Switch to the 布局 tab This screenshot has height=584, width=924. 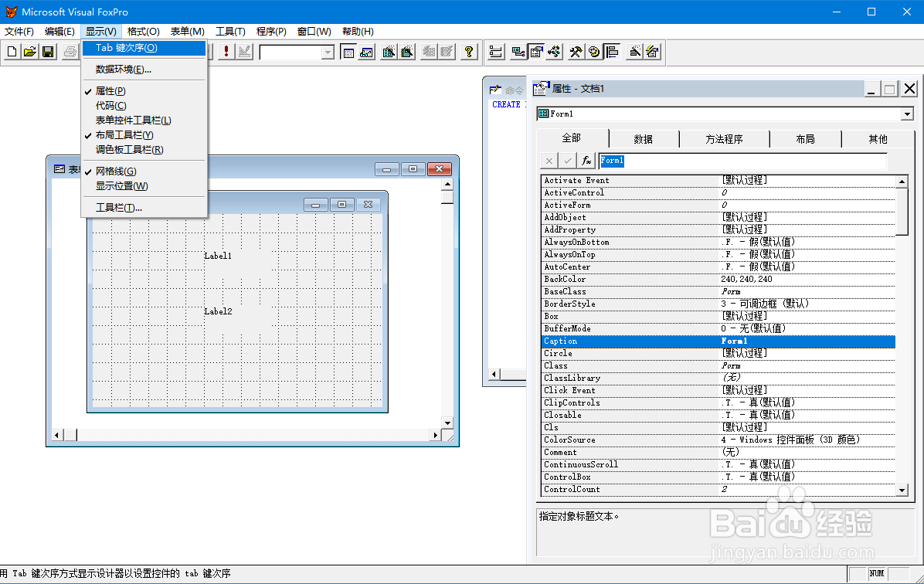pos(806,139)
